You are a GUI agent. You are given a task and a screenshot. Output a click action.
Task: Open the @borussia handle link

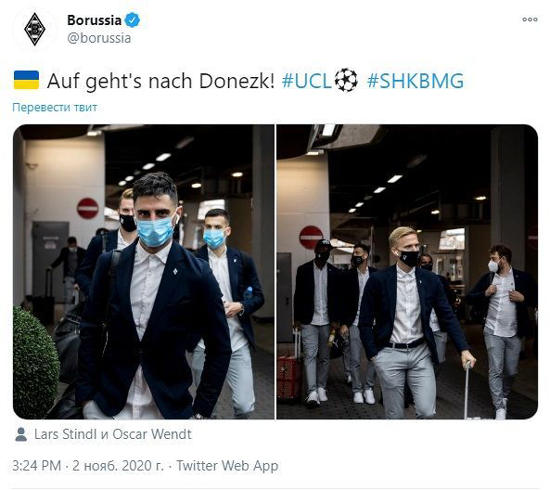pos(99,38)
